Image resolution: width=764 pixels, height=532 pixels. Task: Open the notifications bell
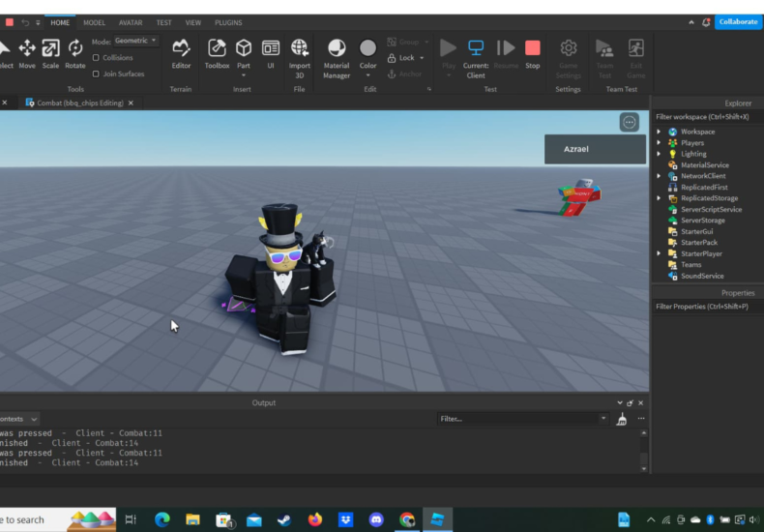[x=706, y=22]
